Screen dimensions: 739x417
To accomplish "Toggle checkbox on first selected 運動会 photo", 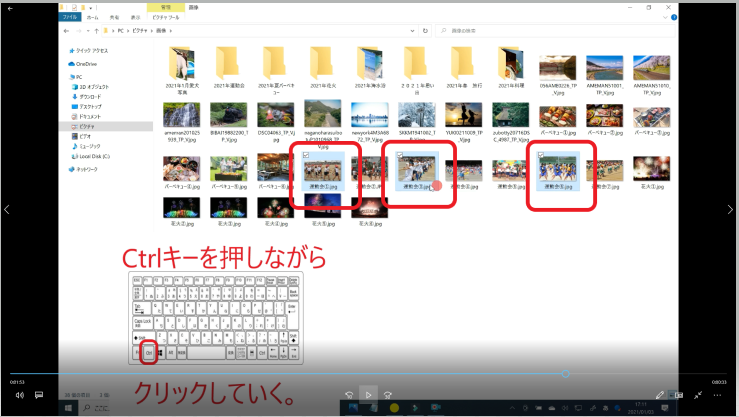I will (x=305, y=156).
